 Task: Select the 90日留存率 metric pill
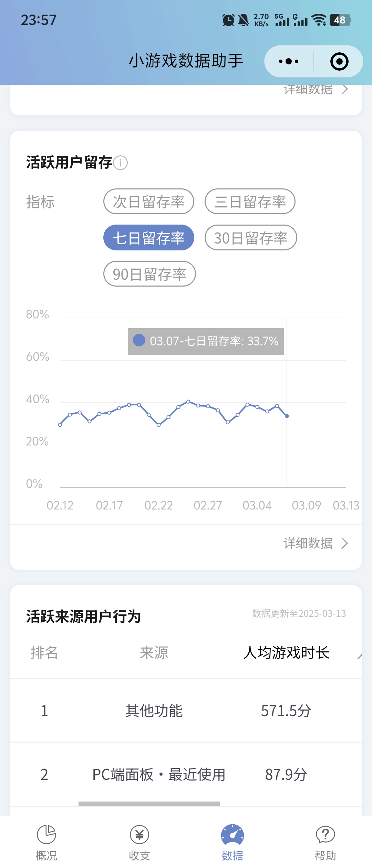coord(149,274)
